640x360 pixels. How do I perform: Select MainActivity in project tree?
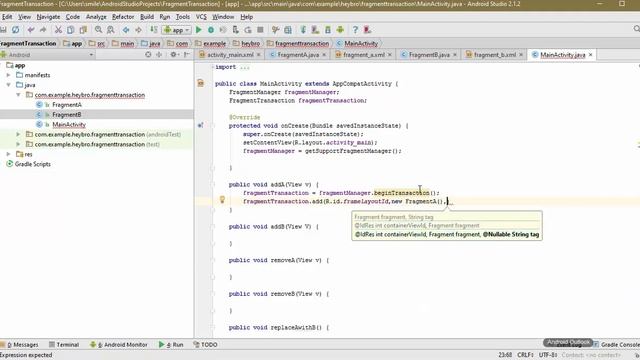[69, 124]
